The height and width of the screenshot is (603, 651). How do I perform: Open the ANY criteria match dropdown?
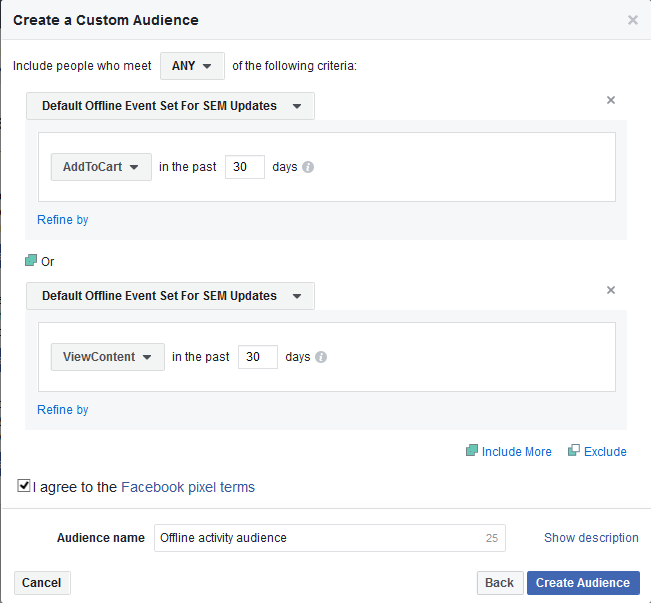[192, 66]
